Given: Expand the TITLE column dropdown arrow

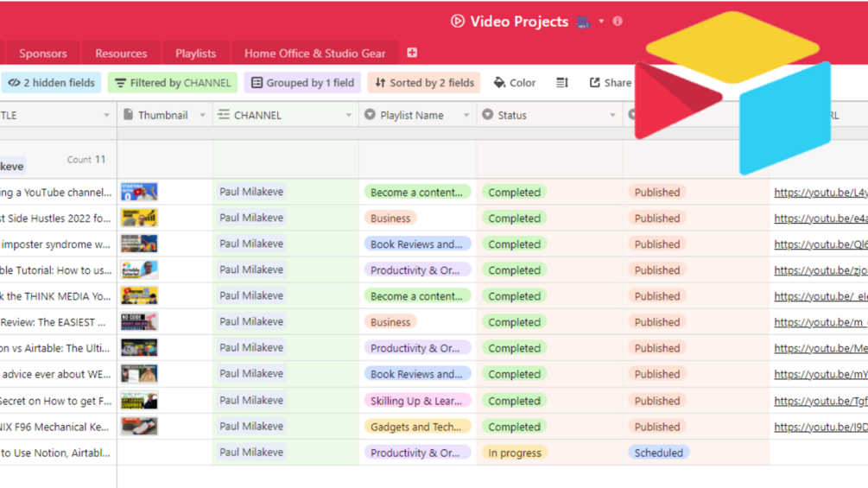Looking at the screenshot, I should [106, 115].
